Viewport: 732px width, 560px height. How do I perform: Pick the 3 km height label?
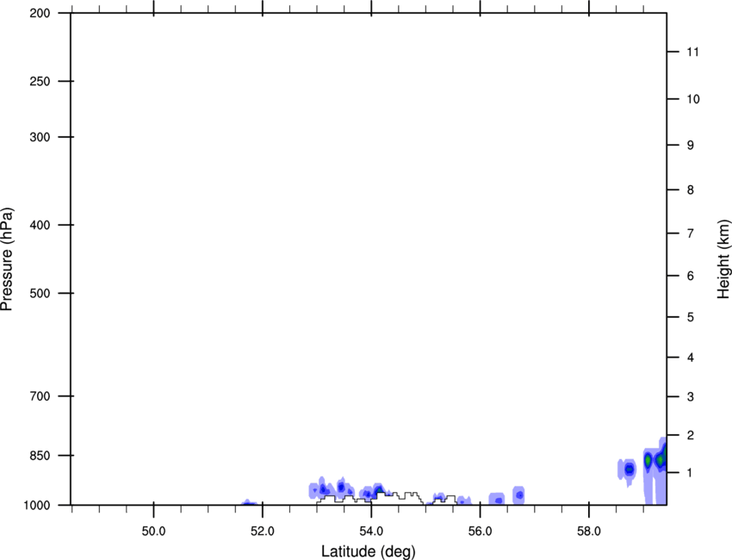point(691,397)
